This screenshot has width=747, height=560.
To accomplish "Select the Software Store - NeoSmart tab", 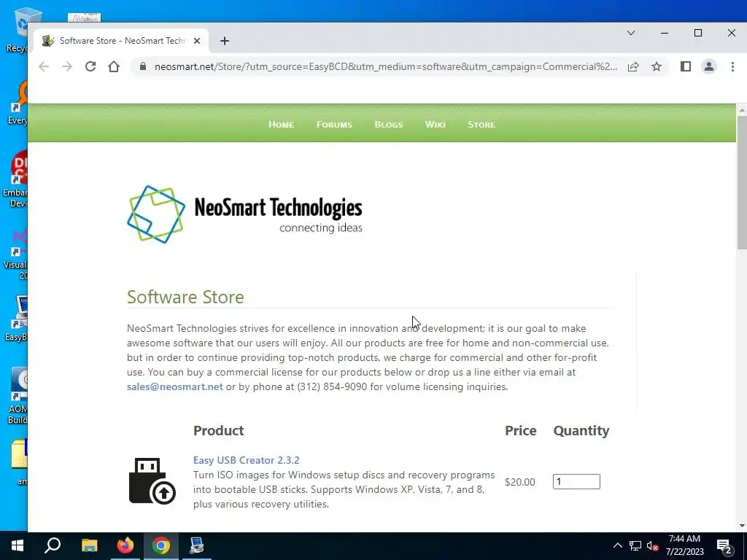I will coord(123,41).
